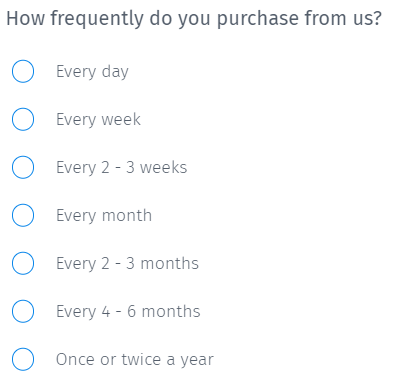Pick the yearly purchase frequency circle
397x382 pixels.
pyautogui.click(x=23, y=359)
